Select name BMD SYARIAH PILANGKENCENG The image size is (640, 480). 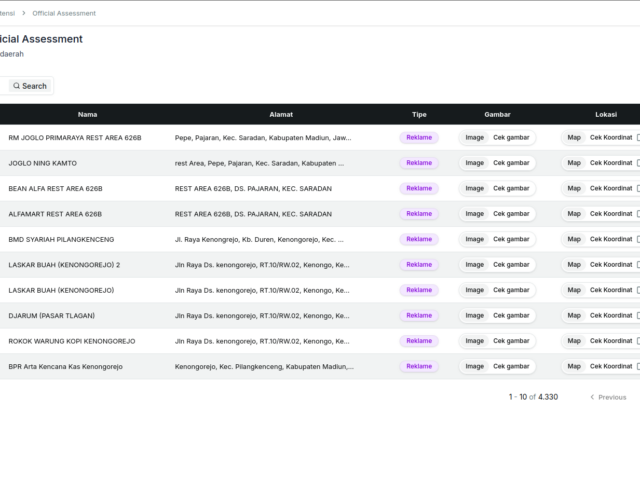(61, 240)
